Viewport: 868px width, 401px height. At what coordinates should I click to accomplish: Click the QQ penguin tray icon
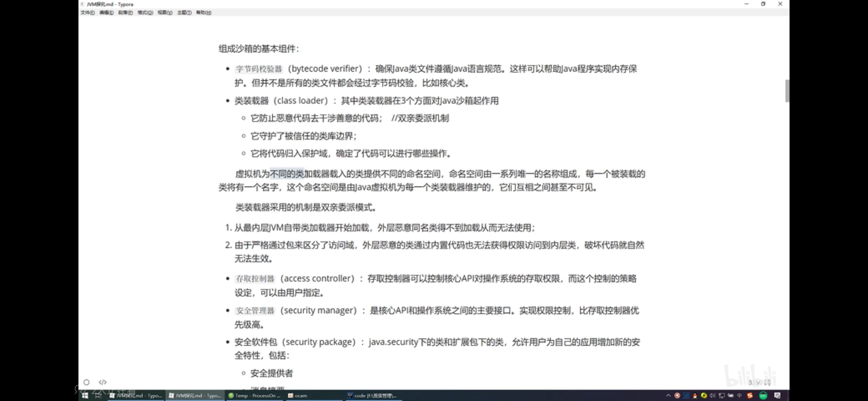tap(695, 395)
